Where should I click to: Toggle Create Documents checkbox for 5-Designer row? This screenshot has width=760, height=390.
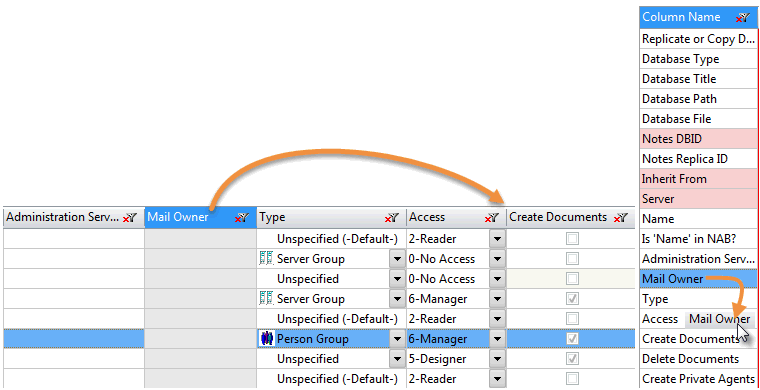573,359
